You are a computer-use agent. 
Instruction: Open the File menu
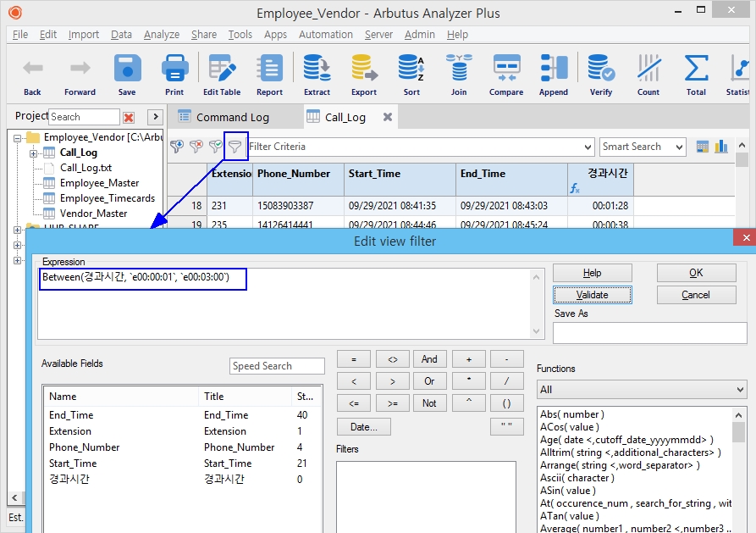click(x=19, y=34)
